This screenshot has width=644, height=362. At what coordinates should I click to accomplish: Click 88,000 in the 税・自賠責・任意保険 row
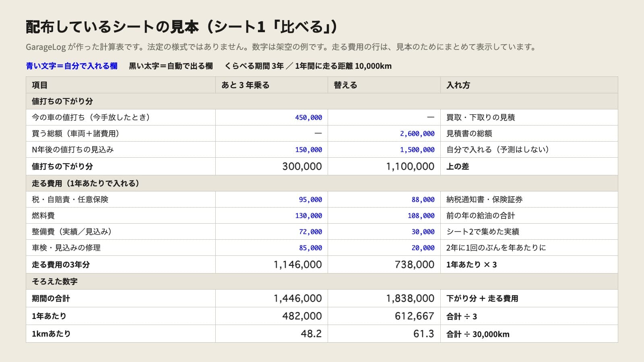(423, 200)
